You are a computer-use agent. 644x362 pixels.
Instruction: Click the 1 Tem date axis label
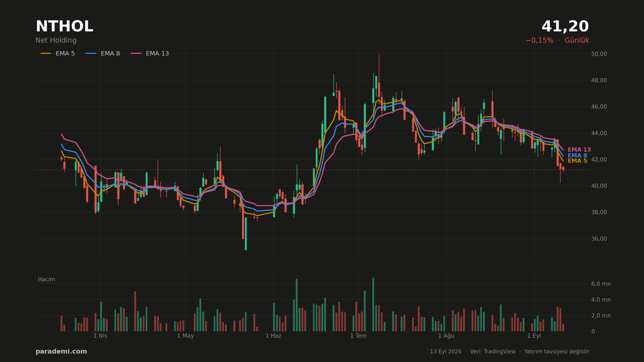(358, 336)
